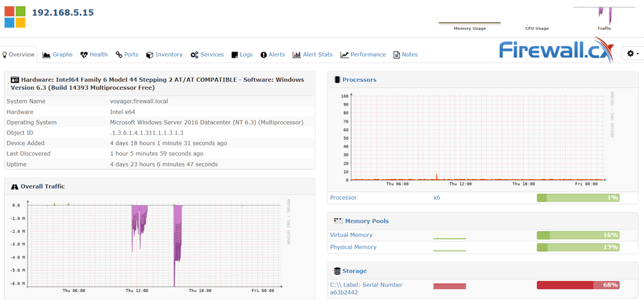644x300 pixels.
Task: Click the Physical Memory 13% usage bar
Action: tap(578, 247)
